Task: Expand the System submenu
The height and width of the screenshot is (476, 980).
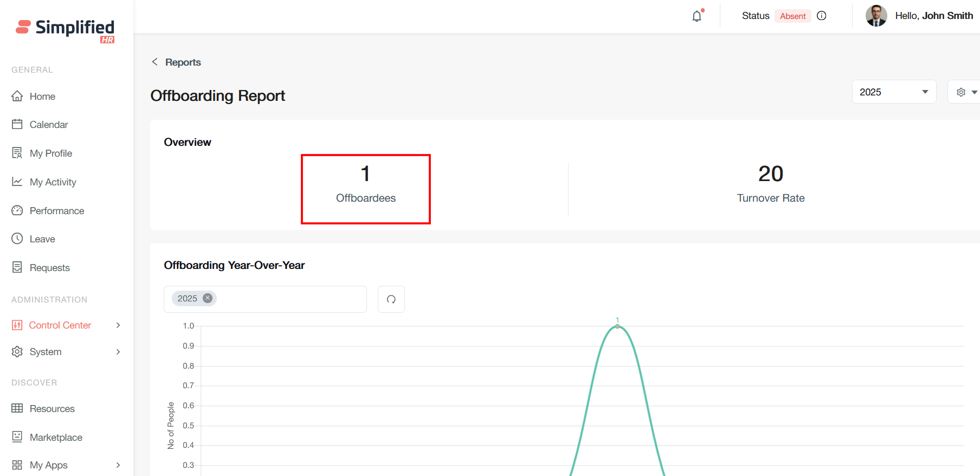Action: (x=118, y=352)
